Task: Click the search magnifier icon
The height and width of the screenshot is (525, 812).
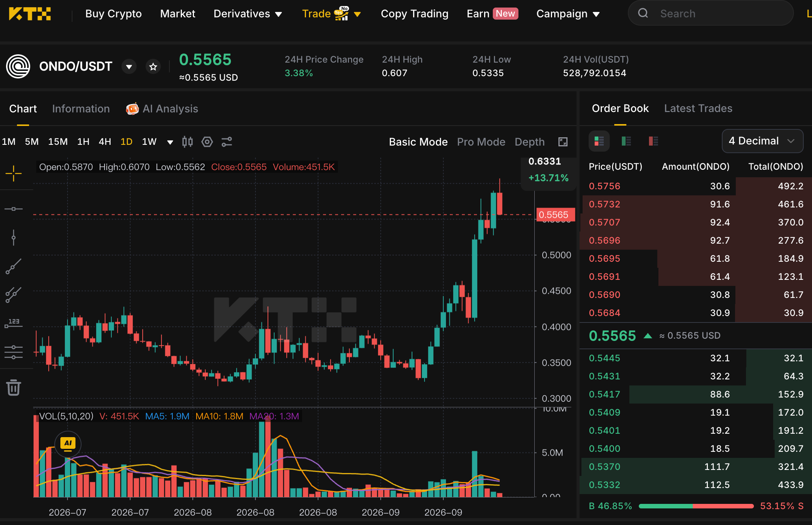Action: 643,14
